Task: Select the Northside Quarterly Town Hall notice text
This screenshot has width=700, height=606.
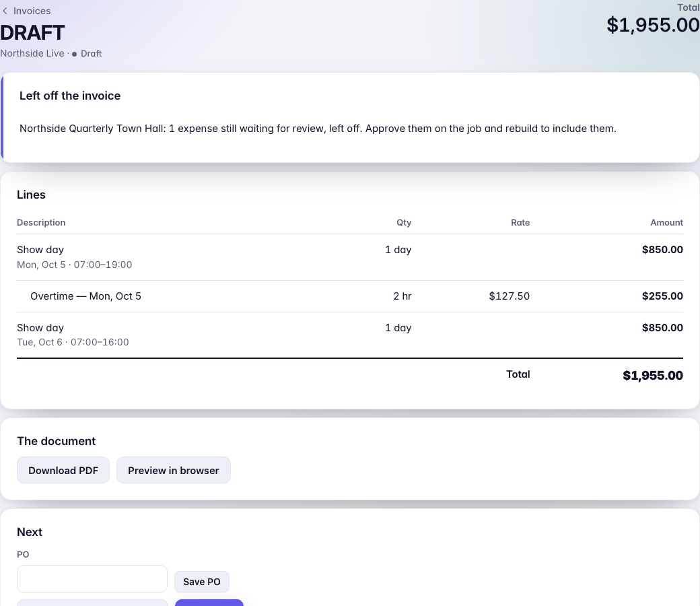Action: (x=318, y=129)
